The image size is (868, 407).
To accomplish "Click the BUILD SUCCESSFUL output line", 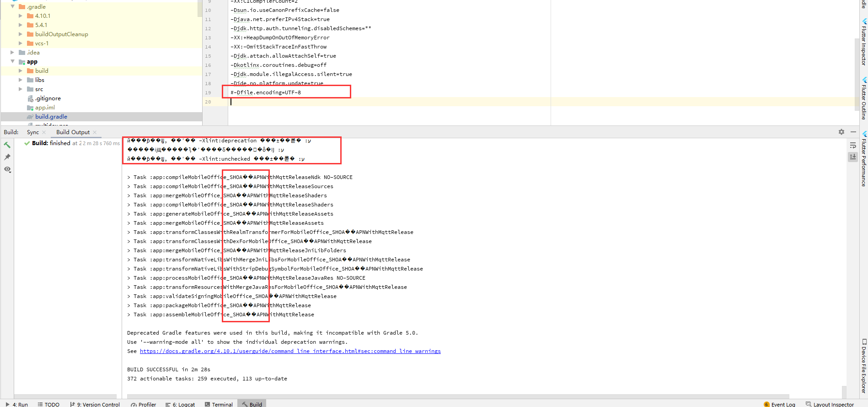I will [x=169, y=369].
